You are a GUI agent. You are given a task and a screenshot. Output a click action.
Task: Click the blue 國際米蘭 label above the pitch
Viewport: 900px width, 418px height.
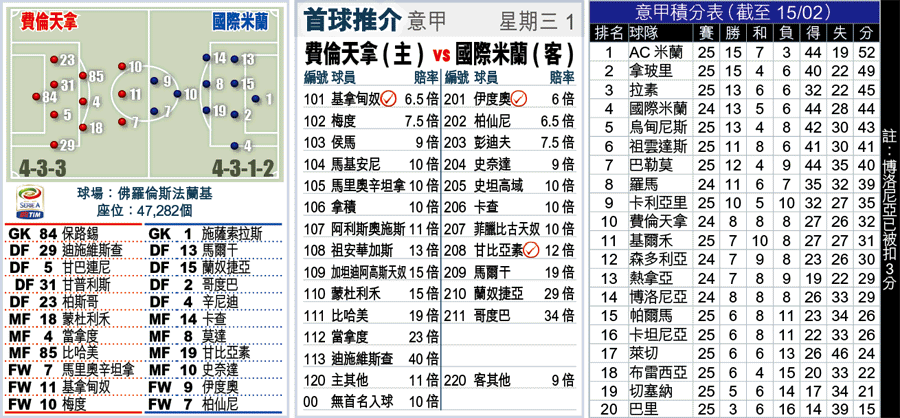(x=240, y=22)
